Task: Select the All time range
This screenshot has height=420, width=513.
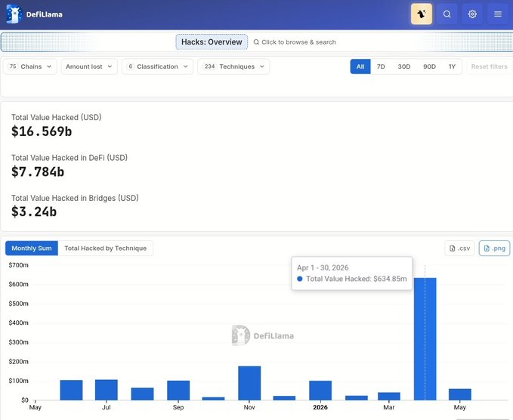Action: click(x=360, y=66)
